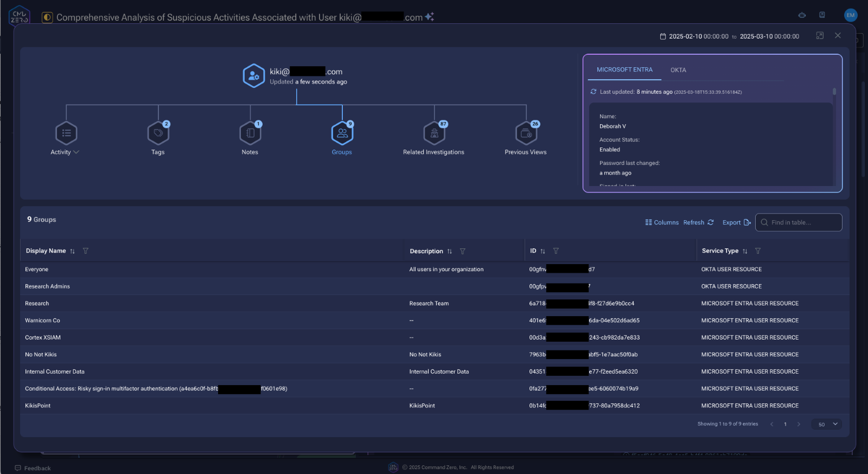
Task: Switch to the Microsoft Entra tab
Action: coord(624,69)
